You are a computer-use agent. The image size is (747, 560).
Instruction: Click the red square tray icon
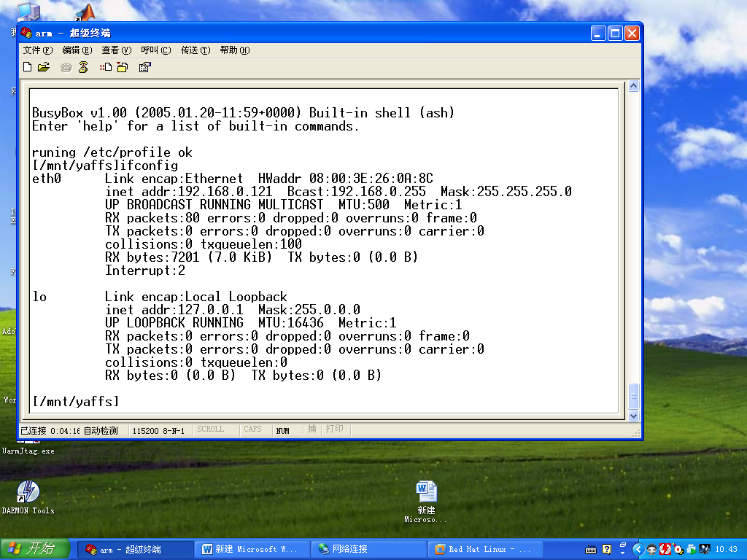pyautogui.click(x=665, y=550)
